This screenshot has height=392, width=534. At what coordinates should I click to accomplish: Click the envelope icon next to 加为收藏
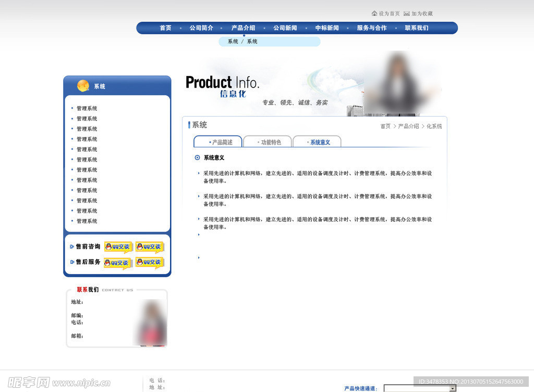[406, 13]
